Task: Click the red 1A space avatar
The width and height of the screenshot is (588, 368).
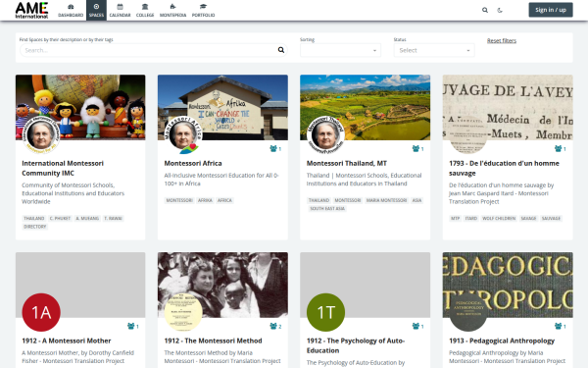Action: tap(41, 312)
